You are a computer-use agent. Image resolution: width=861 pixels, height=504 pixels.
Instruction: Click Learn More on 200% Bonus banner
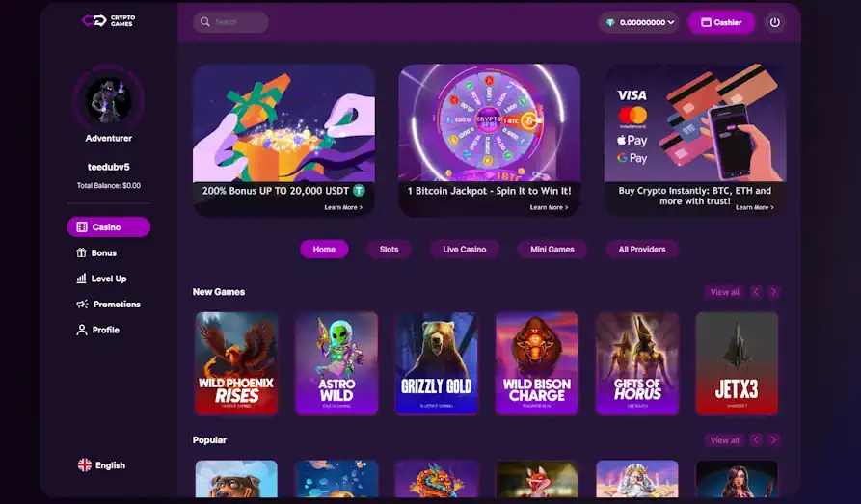click(343, 207)
